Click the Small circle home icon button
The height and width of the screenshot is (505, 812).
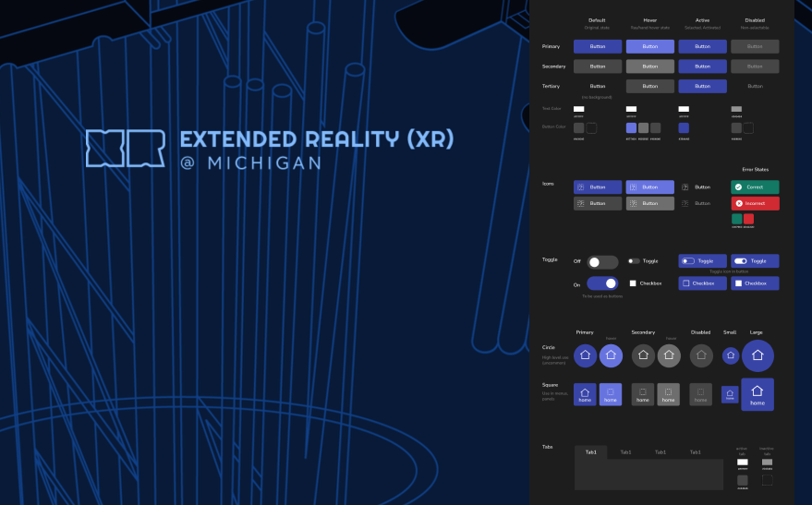731,355
